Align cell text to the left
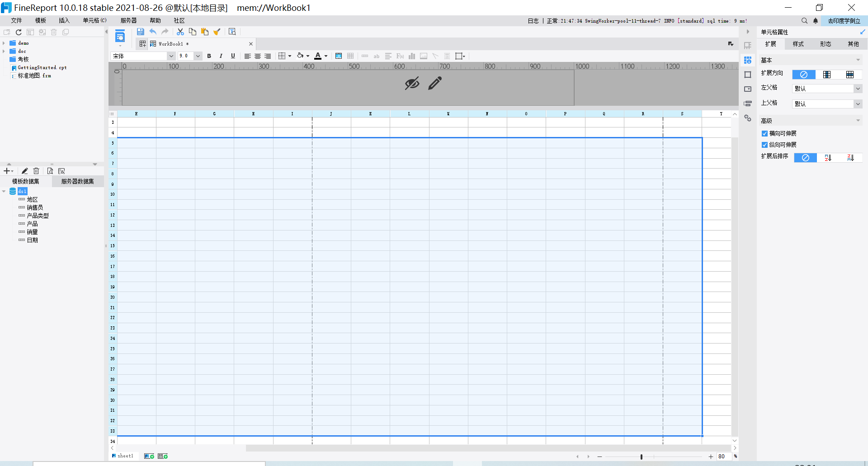Screen dimensions: 868x466 [248, 56]
